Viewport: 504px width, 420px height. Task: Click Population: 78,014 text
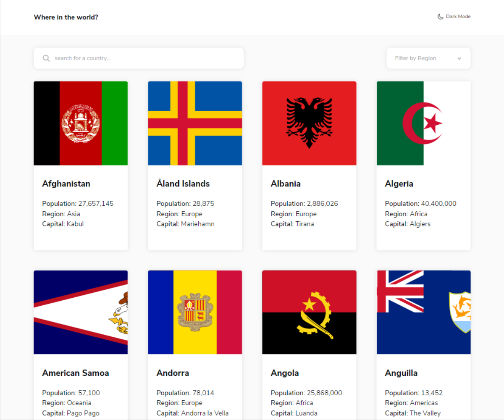pyautogui.click(x=185, y=393)
